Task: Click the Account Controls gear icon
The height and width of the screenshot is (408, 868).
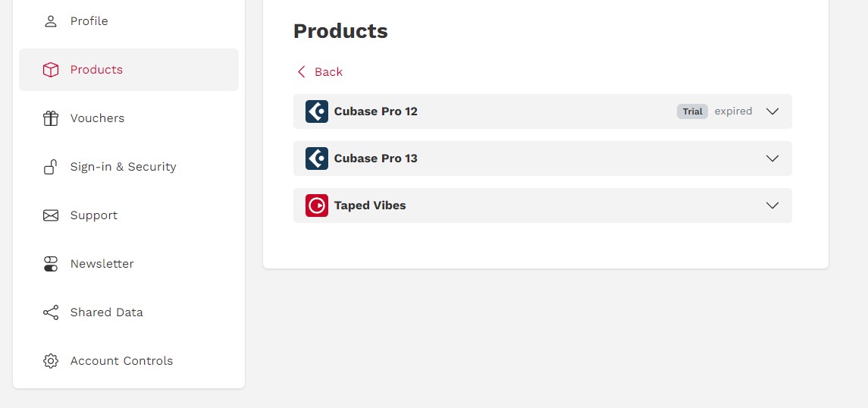Action: (x=51, y=361)
